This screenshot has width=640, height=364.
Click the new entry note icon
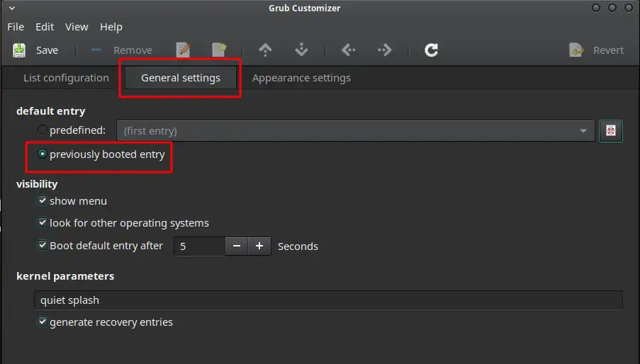click(x=219, y=50)
